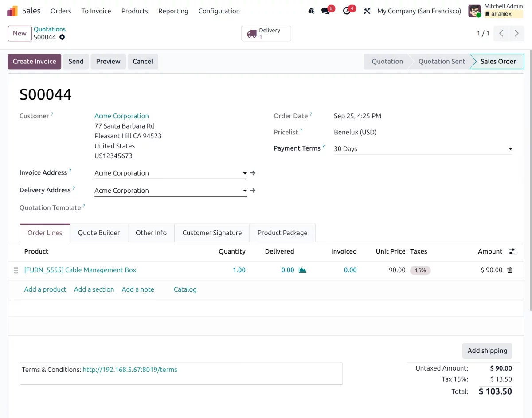Open the Reporting menu
Viewport: 532px width, 418px height.
point(173,11)
